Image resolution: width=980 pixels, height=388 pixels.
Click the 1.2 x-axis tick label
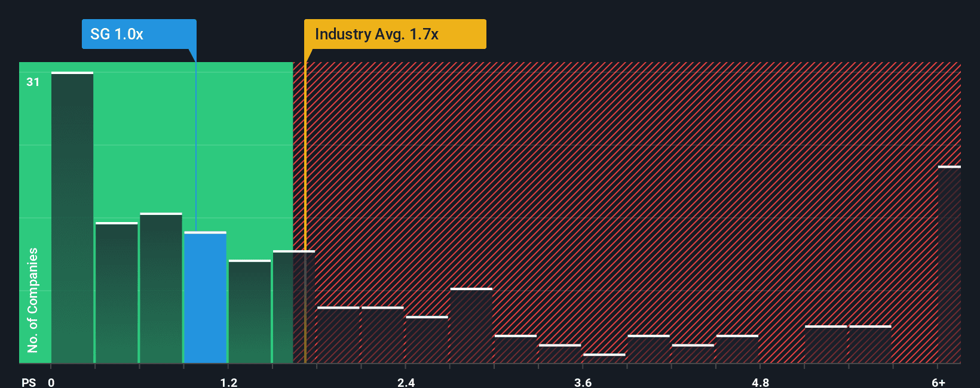point(228,382)
